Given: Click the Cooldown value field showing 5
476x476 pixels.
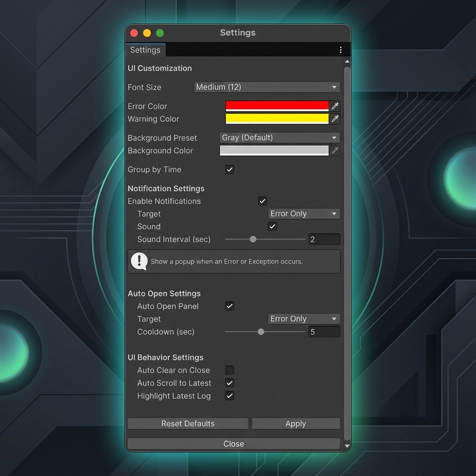Looking at the screenshot, I should (x=324, y=332).
